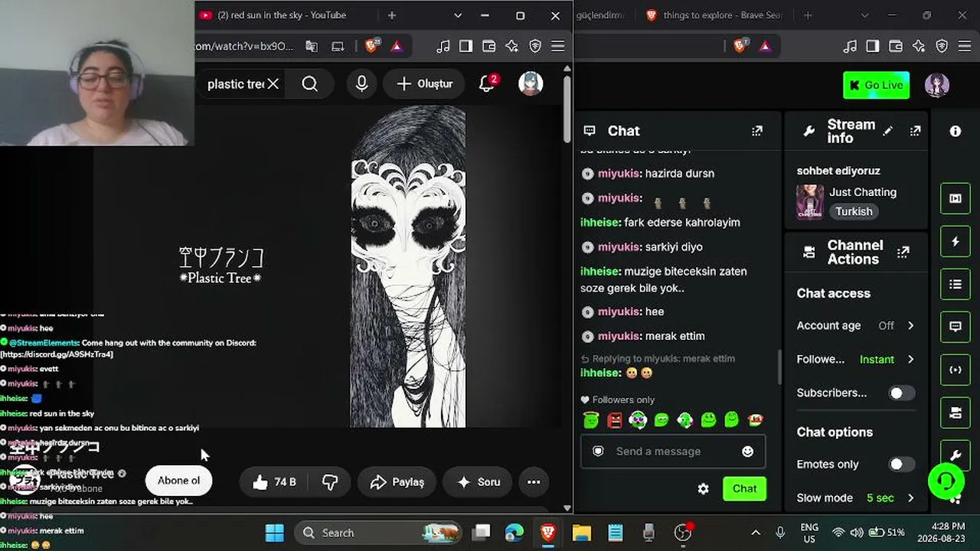980x551 pixels.
Task: Click the YouTube address bar URL
Action: (x=244, y=46)
